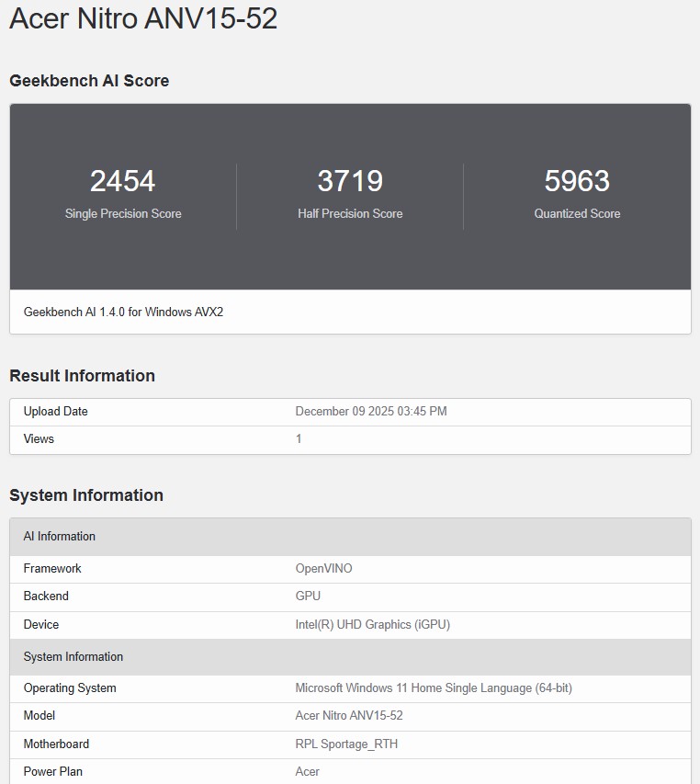Image resolution: width=700 pixels, height=784 pixels.
Task: Click the Power Plan row label
Action: tap(53, 772)
